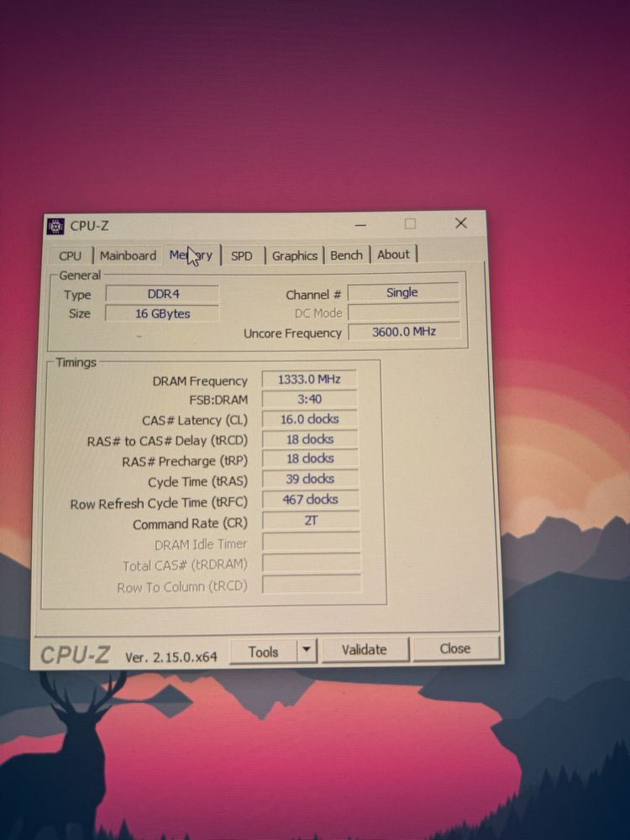Click the tRCD 18 clocks value

coord(310,439)
